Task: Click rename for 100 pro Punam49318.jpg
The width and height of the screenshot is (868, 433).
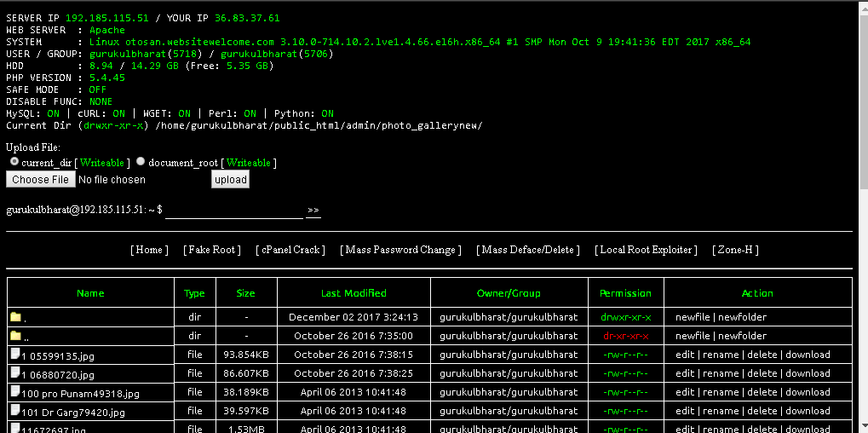Action: 721,393
